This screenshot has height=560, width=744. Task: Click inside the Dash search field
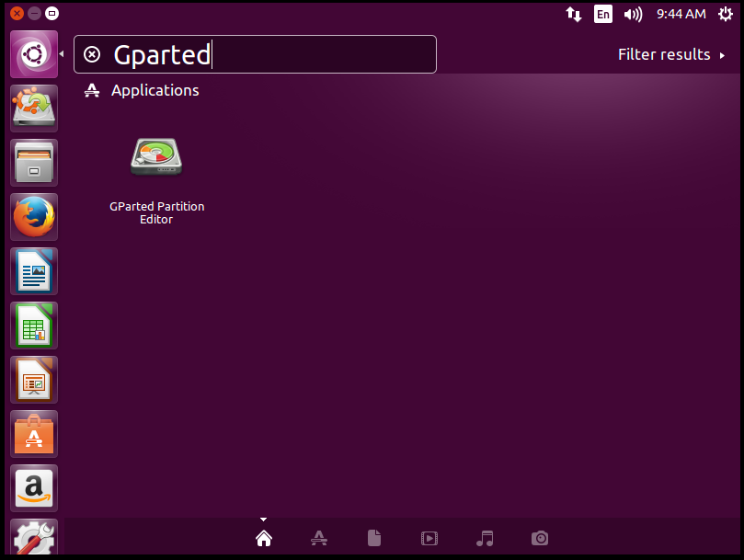point(276,55)
